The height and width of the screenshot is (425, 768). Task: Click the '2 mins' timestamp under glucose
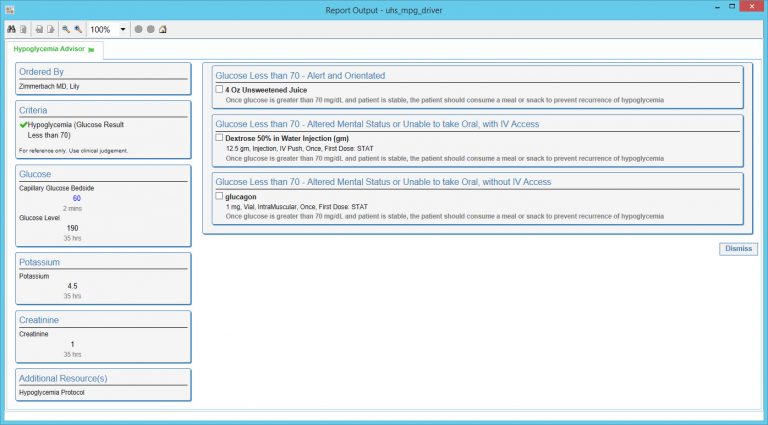click(72, 209)
